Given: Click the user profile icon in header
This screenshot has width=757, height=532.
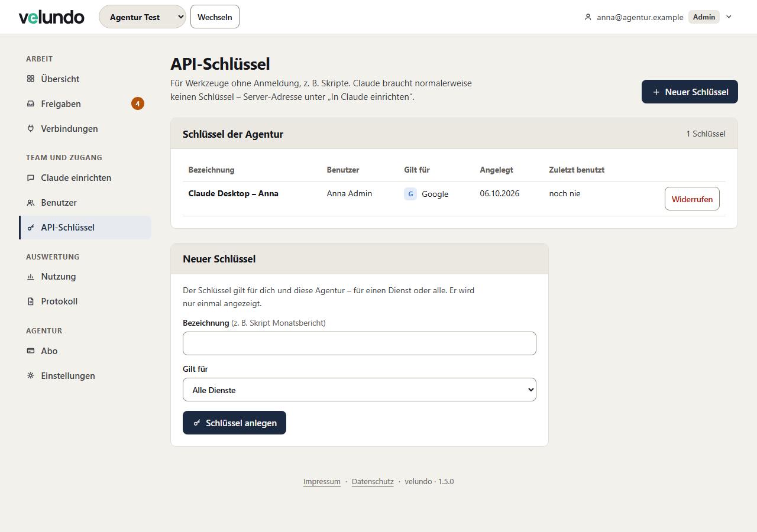Looking at the screenshot, I should 588,17.
